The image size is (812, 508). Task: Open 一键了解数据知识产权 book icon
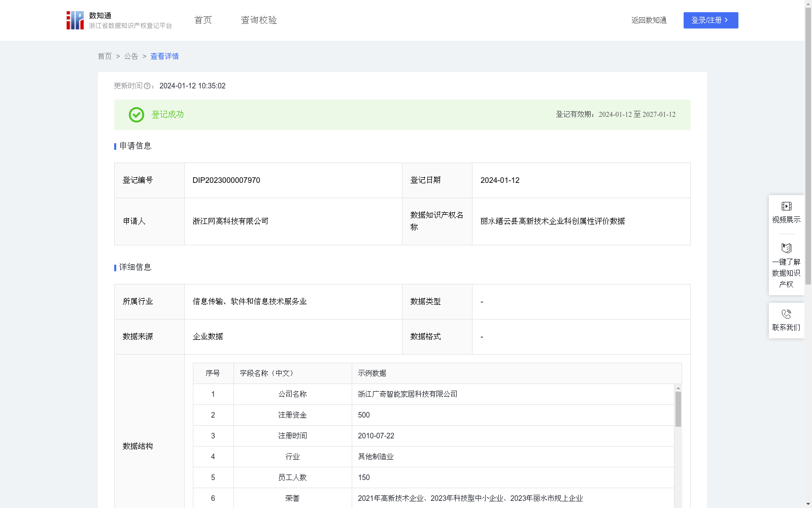coord(787,248)
